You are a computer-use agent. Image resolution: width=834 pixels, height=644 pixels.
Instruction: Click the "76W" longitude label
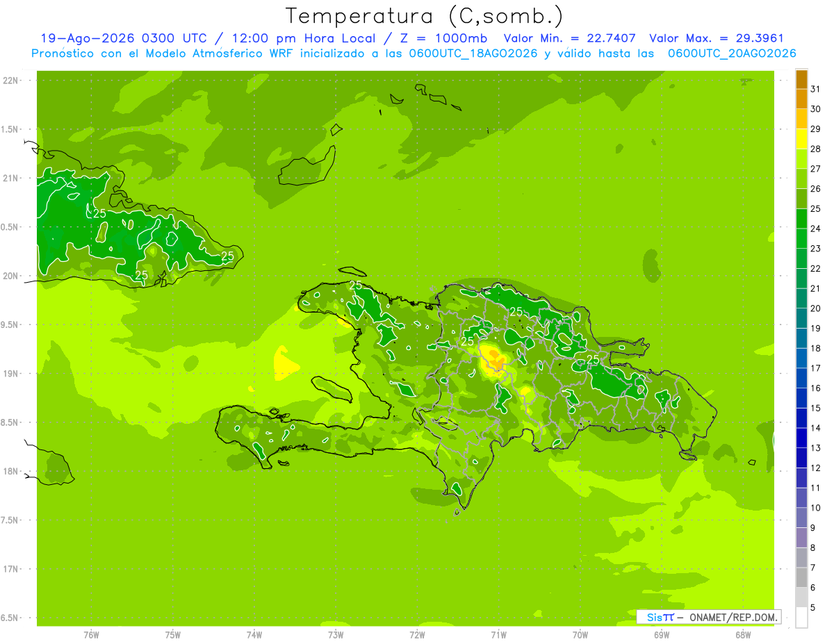coord(91,635)
